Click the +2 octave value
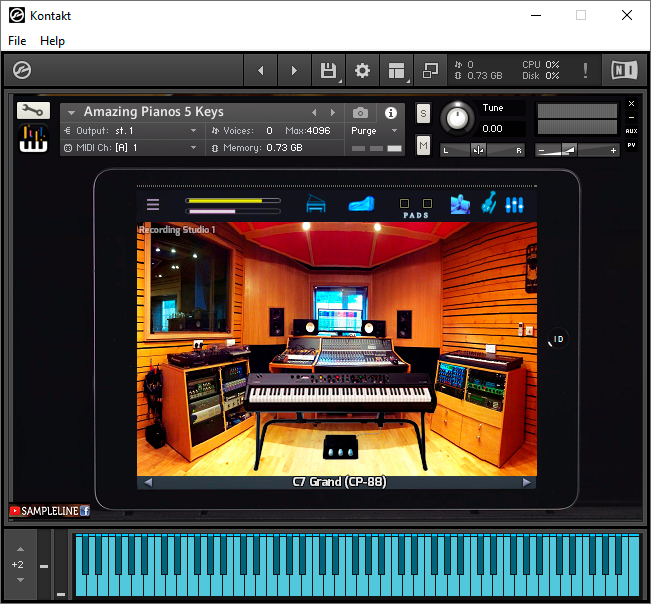The height and width of the screenshot is (604, 651). tap(17, 565)
